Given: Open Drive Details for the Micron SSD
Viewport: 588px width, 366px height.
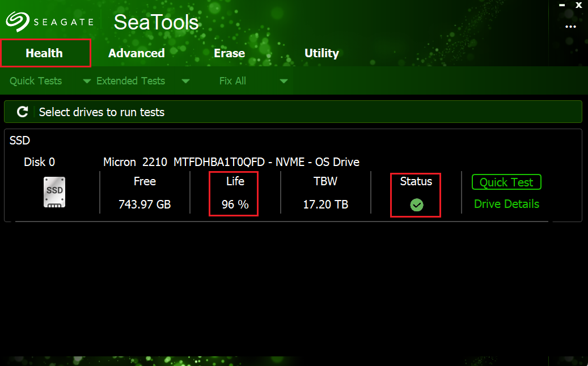Looking at the screenshot, I should click(506, 203).
